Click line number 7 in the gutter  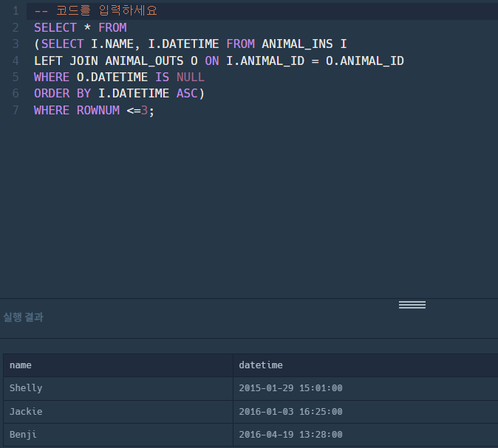(x=16, y=110)
